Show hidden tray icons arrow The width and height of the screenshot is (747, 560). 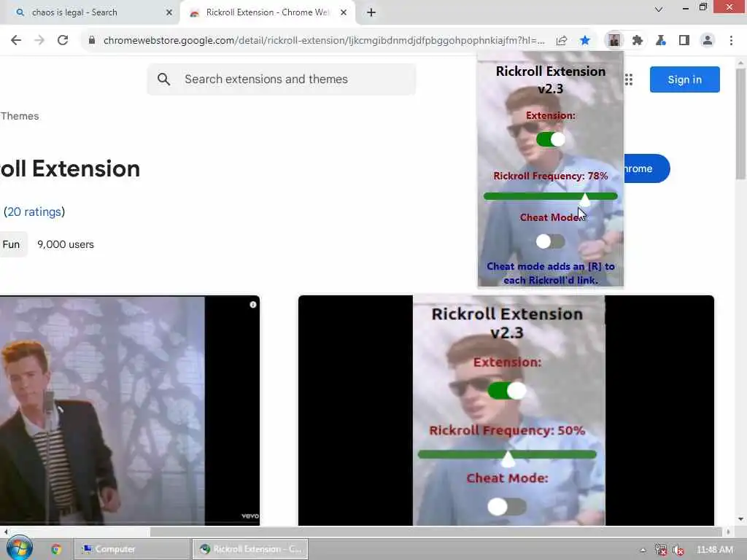point(643,550)
